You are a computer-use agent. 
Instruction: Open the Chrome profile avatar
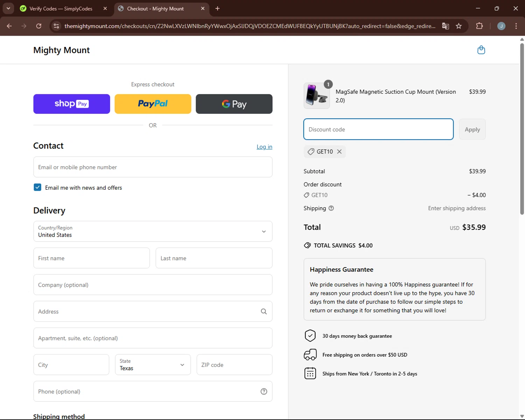click(501, 26)
